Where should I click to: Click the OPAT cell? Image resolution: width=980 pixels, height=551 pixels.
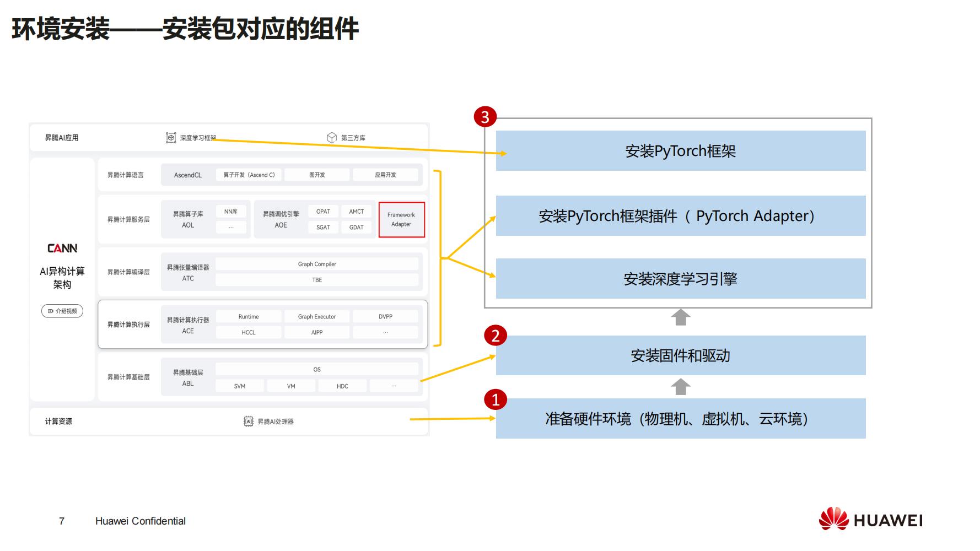(323, 212)
